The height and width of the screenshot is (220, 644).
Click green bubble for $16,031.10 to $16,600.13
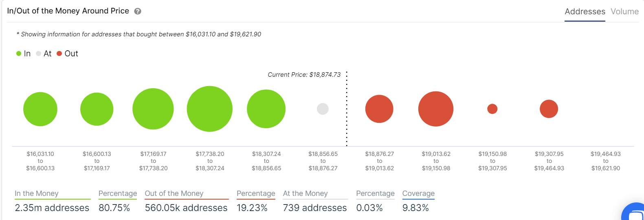[x=40, y=109]
